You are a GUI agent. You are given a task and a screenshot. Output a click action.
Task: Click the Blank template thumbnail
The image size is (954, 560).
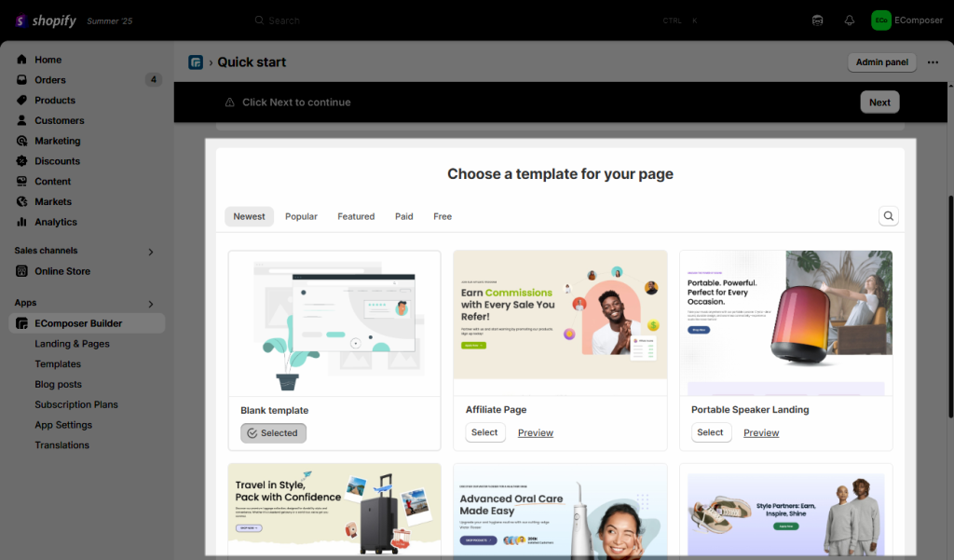334,324
